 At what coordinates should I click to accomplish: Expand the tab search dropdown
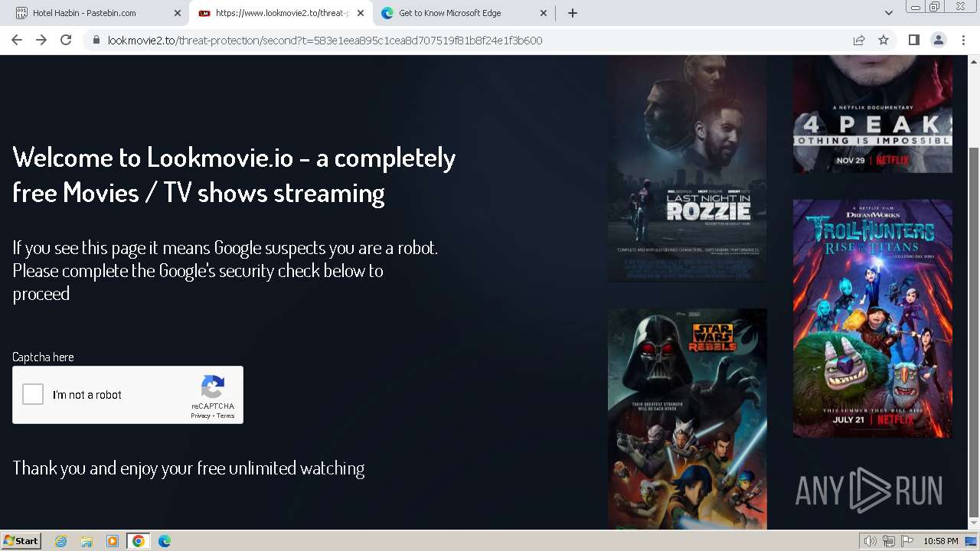[889, 13]
